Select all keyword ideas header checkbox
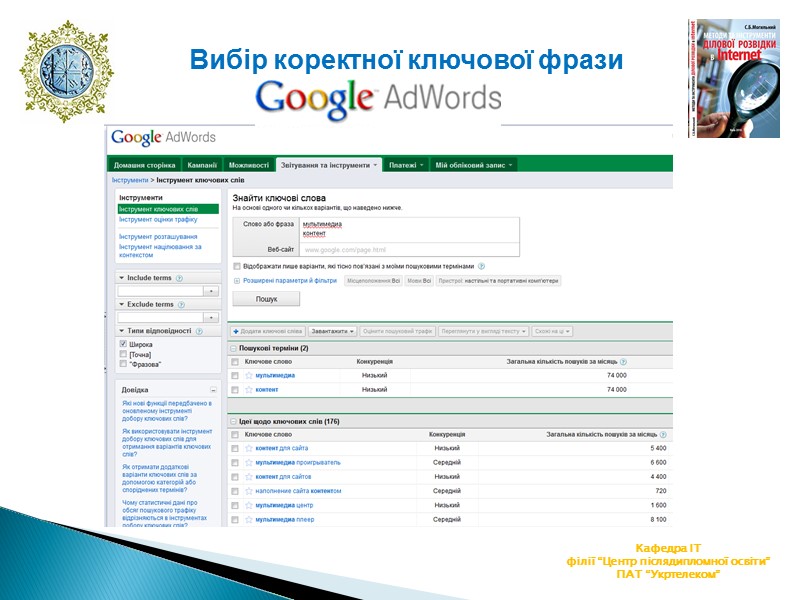 coord(235,435)
